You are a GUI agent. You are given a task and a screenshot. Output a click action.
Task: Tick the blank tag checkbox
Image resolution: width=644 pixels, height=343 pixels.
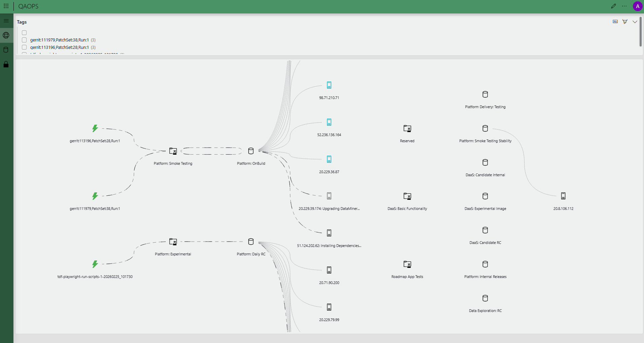click(x=24, y=33)
